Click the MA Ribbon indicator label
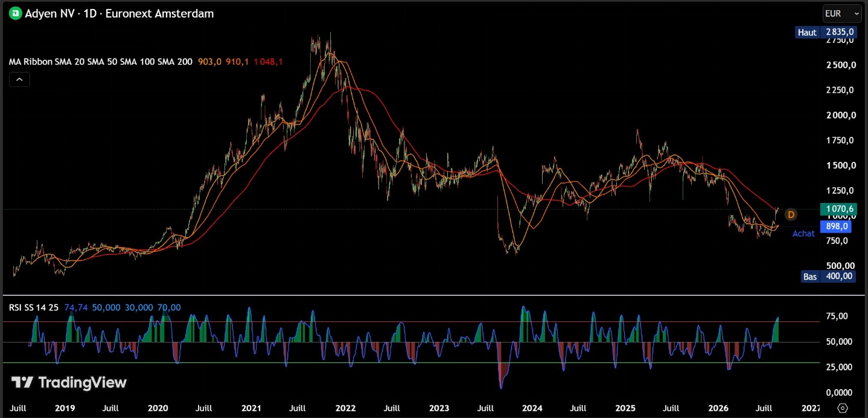Image resolution: width=868 pixels, height=418 pixels. click(x=101, y=62)
